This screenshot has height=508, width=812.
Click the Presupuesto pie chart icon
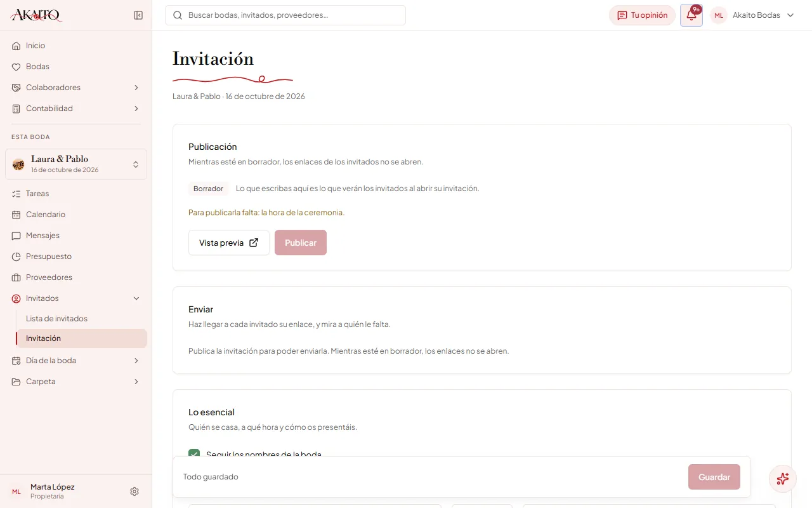(16, 257)
